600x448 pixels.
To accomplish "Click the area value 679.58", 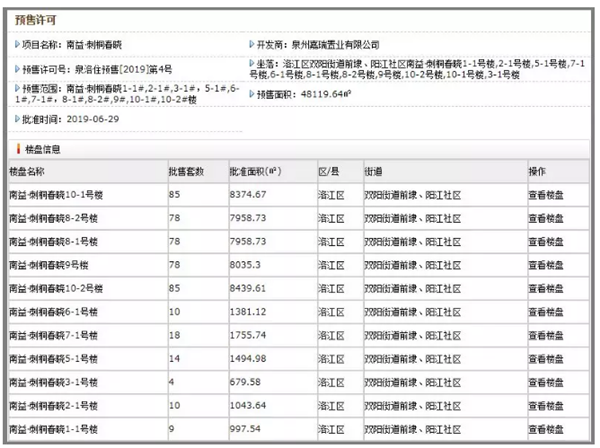I will 245,382.
